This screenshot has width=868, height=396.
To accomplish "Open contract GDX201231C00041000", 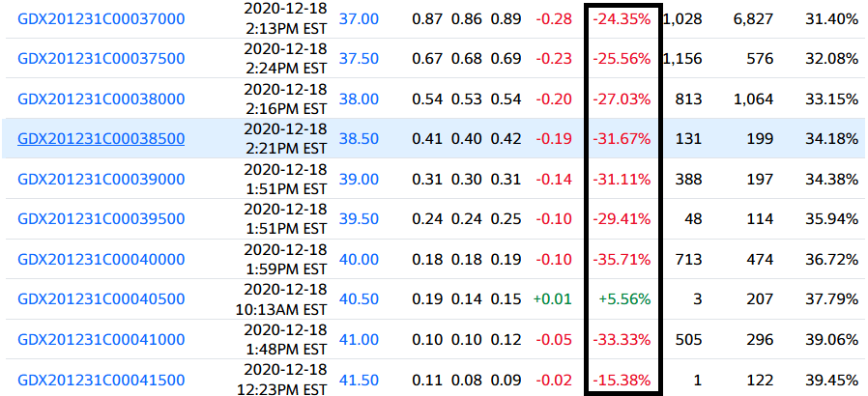I will click(101, 339).
